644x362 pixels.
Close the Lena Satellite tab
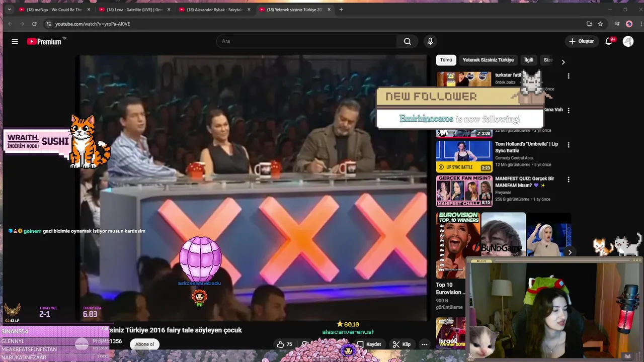click(x=169, y=10)
